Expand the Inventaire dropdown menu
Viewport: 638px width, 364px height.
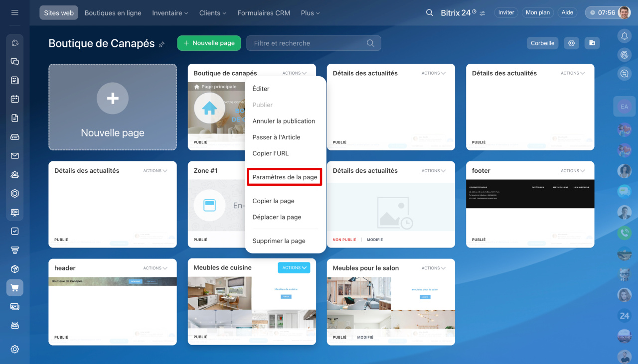(170, 13)
